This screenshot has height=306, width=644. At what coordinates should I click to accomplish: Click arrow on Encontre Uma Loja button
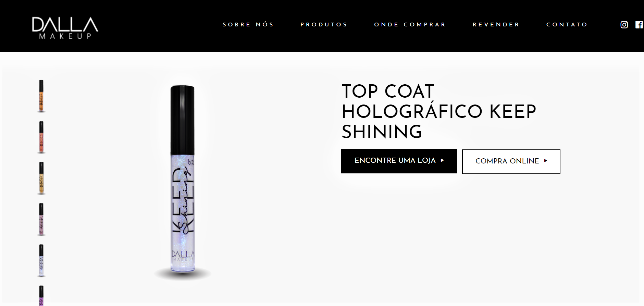click(442, 160)
